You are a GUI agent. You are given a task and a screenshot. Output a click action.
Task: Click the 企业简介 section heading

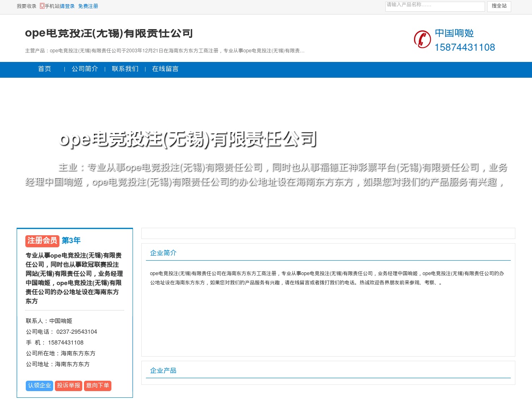(x=163, y=253)
